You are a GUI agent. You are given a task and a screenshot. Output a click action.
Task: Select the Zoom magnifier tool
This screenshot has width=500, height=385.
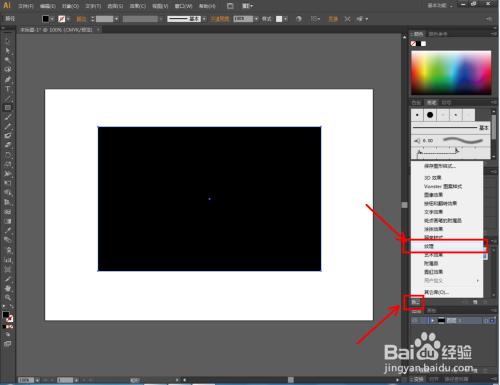click(8, 298)
